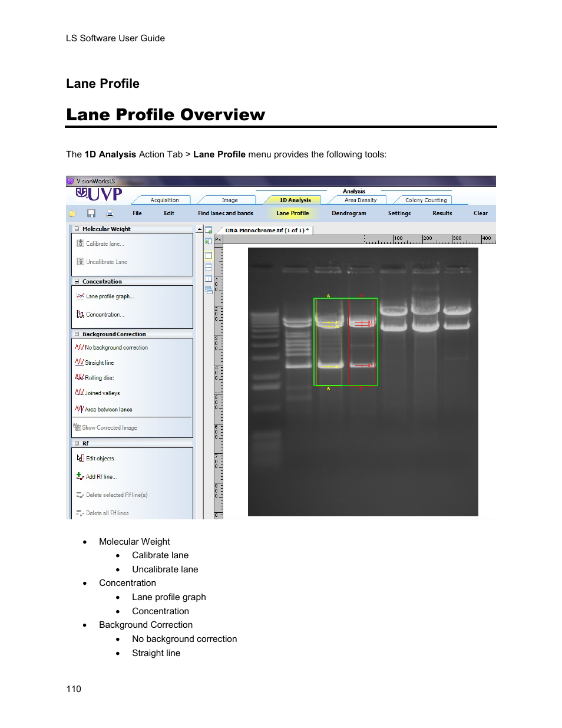Open the Edit menu

click(x=169, y=213)
